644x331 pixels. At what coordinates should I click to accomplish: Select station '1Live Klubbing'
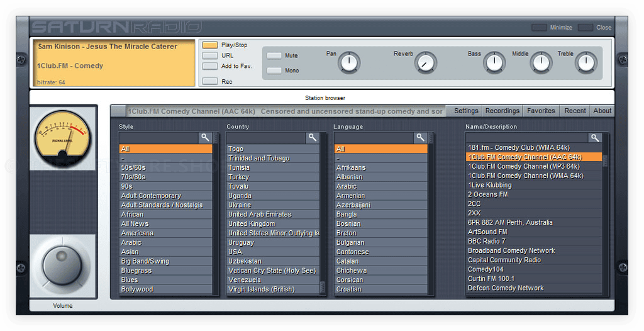534,185
